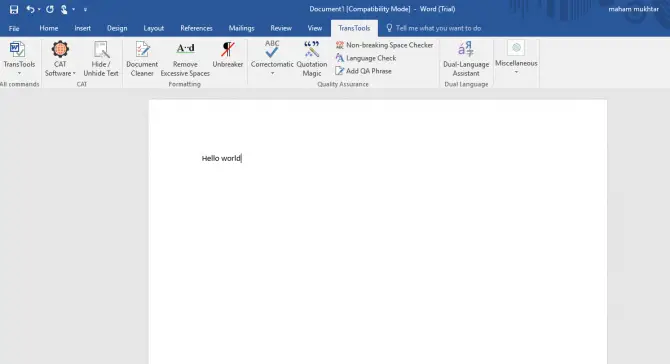Open the References tab
Screen dimensions: 670x364
pyautogui.click(x=196, y=28)
